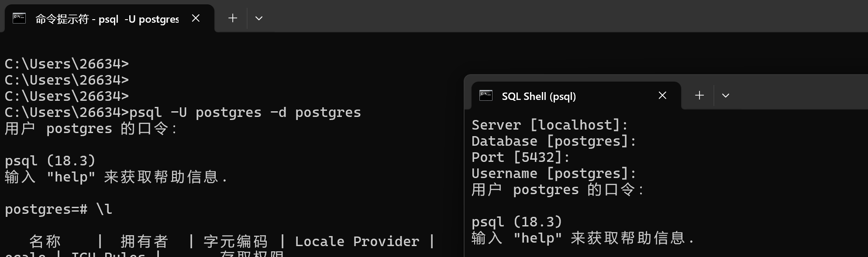Click the "psql (18.3)" line in SQL Shell
This screenshot has width=868, height=257.
[x=517, y=222]
